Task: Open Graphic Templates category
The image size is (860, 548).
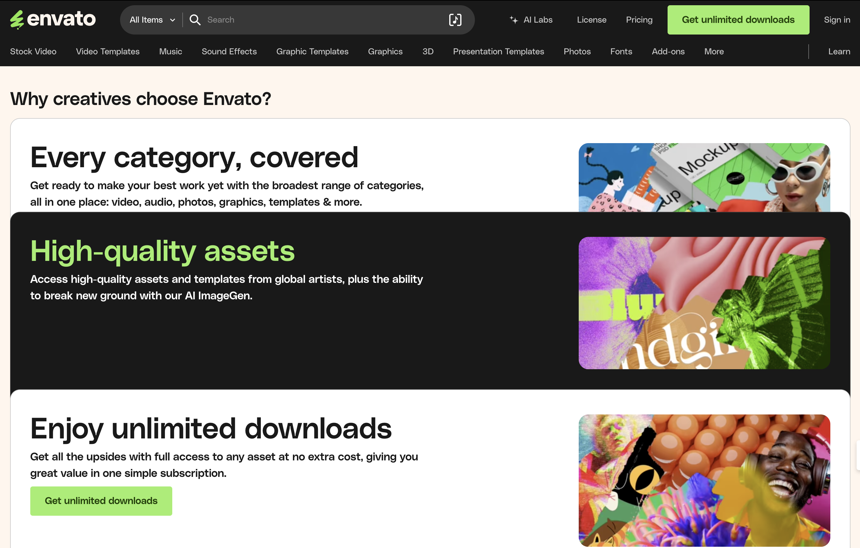Action: click(312, 52)
